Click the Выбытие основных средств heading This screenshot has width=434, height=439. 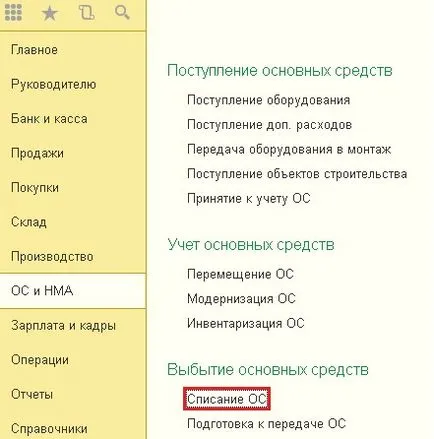tap(268, 370)
